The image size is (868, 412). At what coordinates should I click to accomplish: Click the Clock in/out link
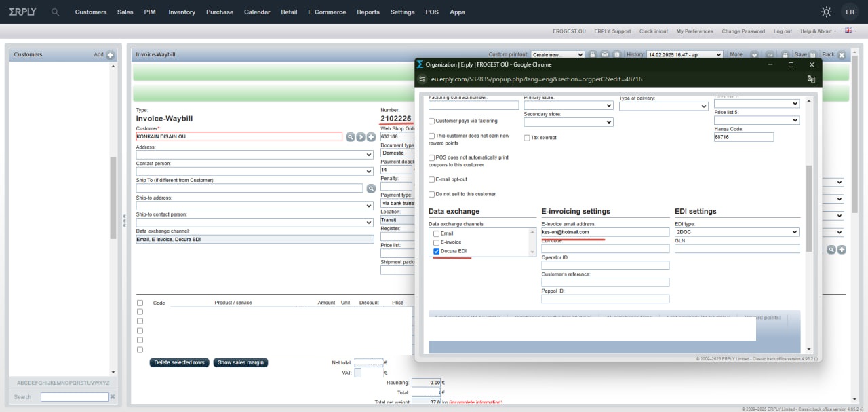pos(654,31)
